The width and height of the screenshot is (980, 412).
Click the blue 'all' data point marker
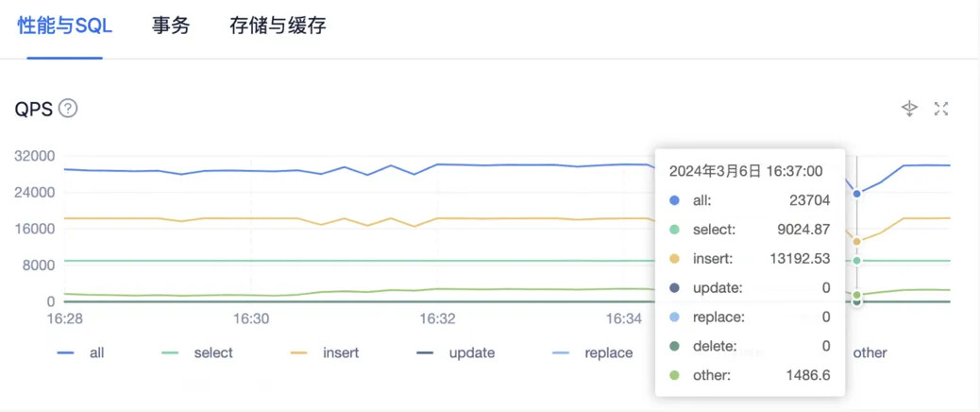point(857,194)
